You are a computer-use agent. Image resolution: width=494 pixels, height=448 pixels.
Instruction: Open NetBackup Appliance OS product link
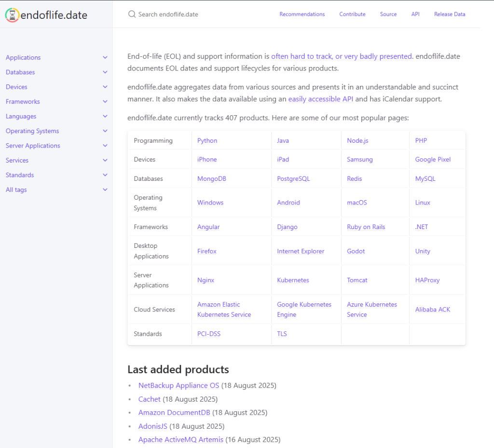(x=178, y=385)
